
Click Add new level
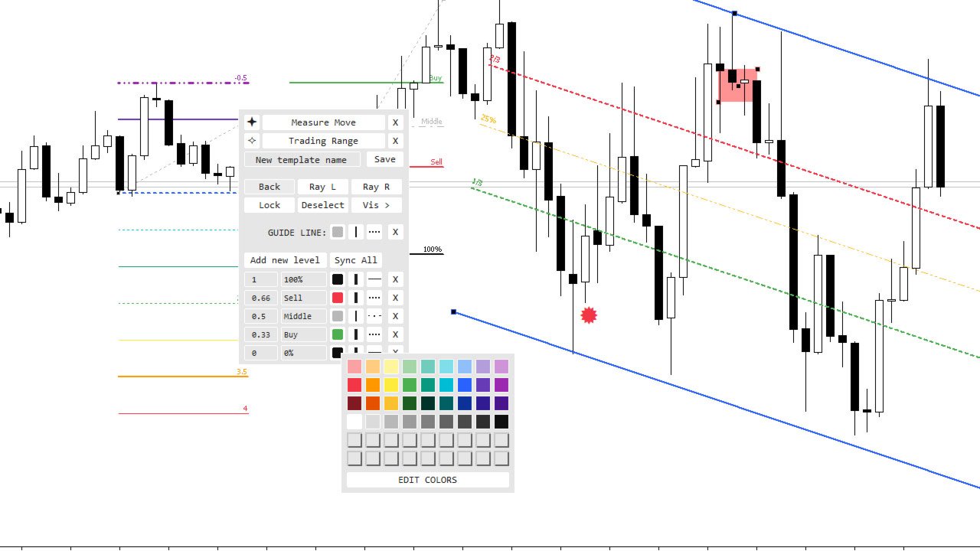(285, 260)
